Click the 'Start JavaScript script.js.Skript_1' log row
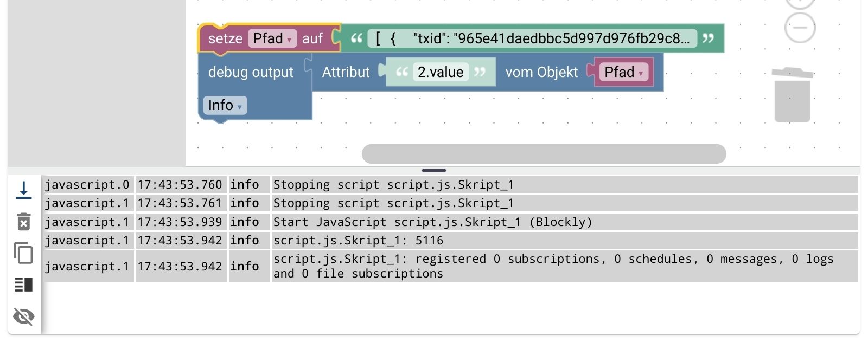The image size is (868, 342). pyautogui.click(x=432, y=222)
